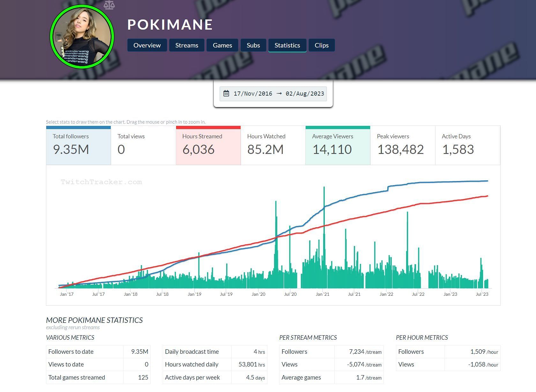This screenshot has height=392, width=536.
Task: Open the date range picker field
Action: pos(273,94)
